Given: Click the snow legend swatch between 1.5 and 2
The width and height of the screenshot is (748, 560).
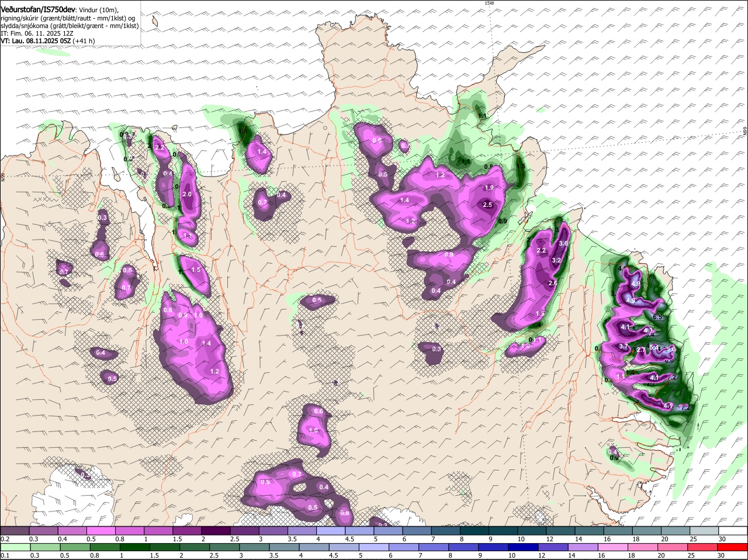Looking at the screenshot, I should coord(188,530).
